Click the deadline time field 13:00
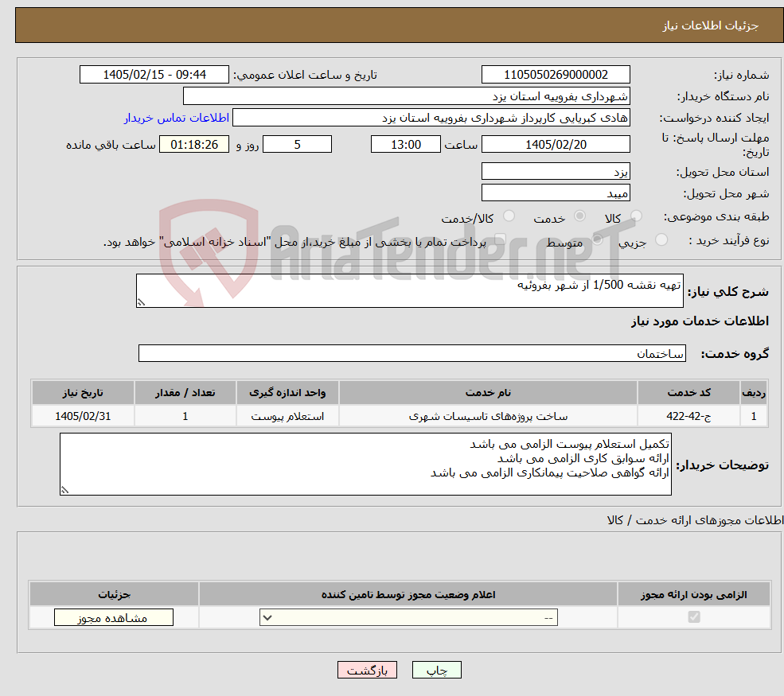784x696 pixels. [x=405, y=145]
